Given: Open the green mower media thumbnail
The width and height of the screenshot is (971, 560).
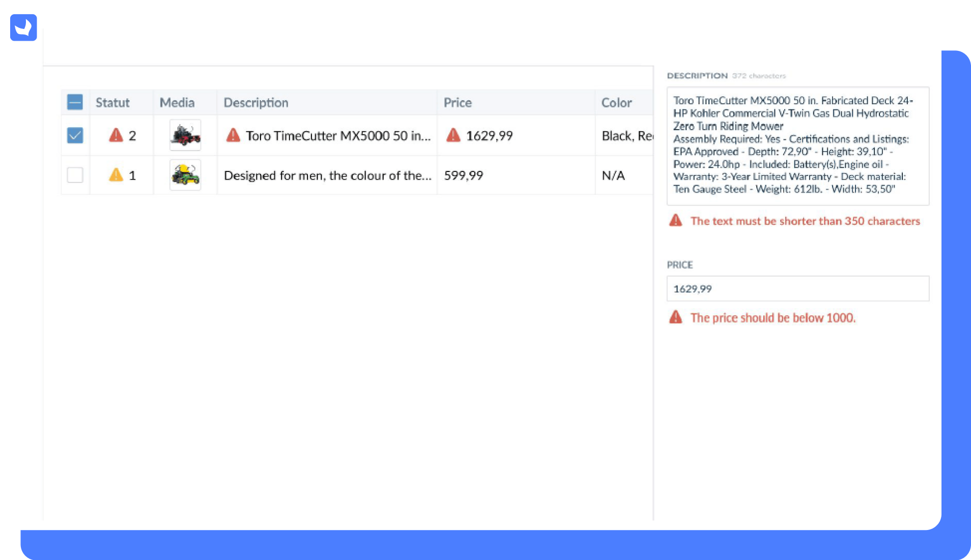Looking at the screenshot, I should [185, 175].
